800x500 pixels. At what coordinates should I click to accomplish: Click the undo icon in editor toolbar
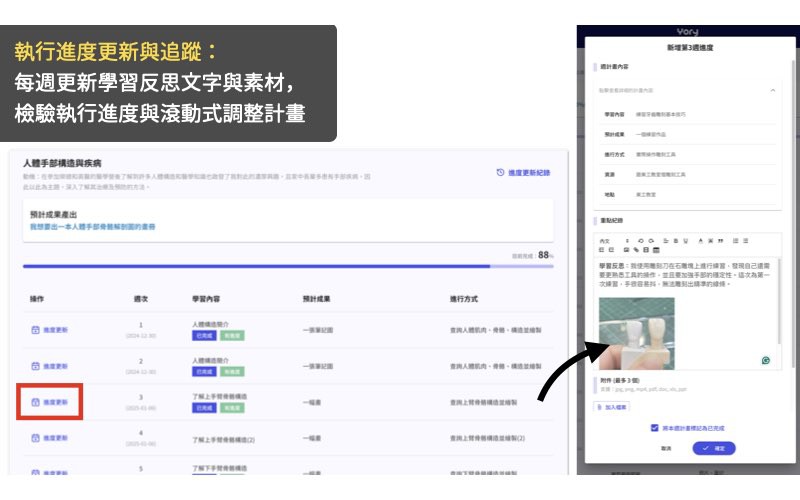pyautogui.click(x=639, y=240)
